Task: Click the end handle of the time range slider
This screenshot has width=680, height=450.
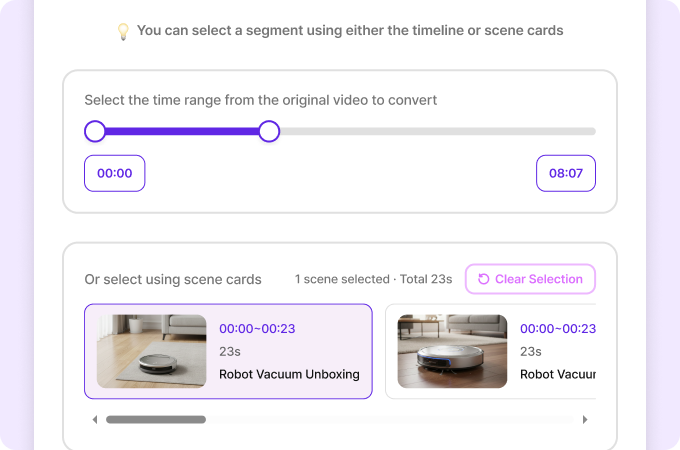Action: point(269,131)
